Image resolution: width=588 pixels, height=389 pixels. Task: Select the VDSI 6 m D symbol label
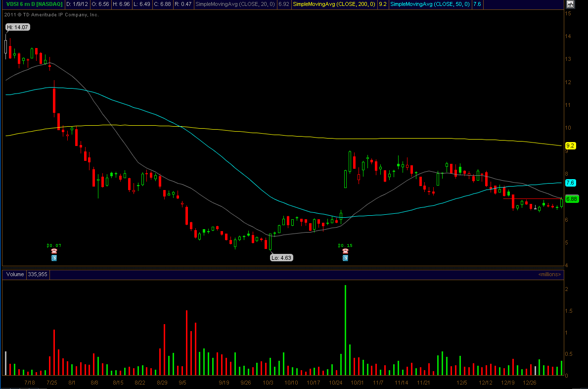coord(32,4)
